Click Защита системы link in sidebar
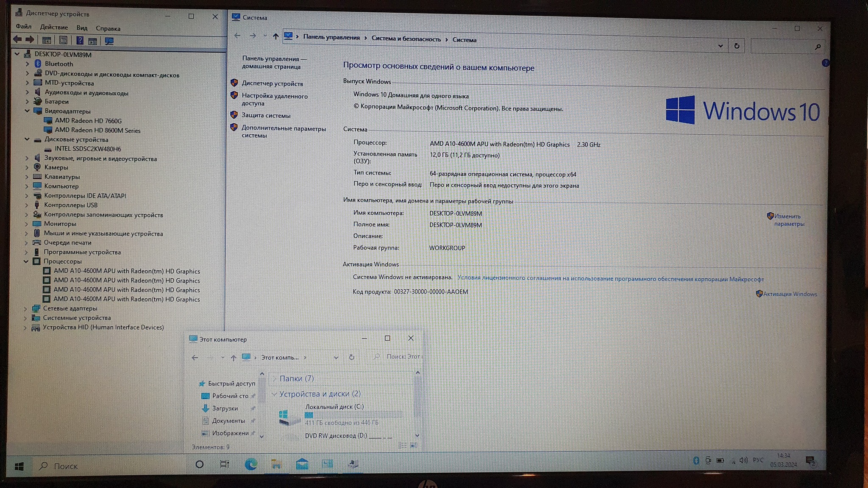This screenshot has height=488, width=868. coord(266,115)
